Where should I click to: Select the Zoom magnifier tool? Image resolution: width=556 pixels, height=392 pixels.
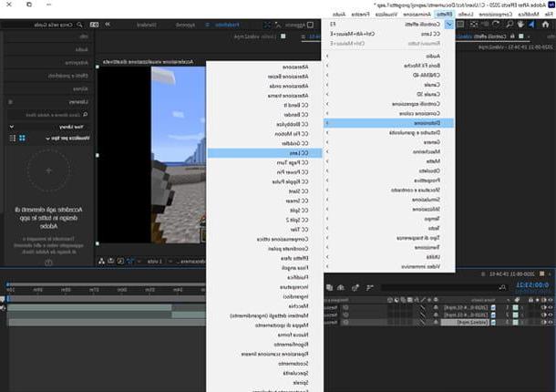click(510, 25)
